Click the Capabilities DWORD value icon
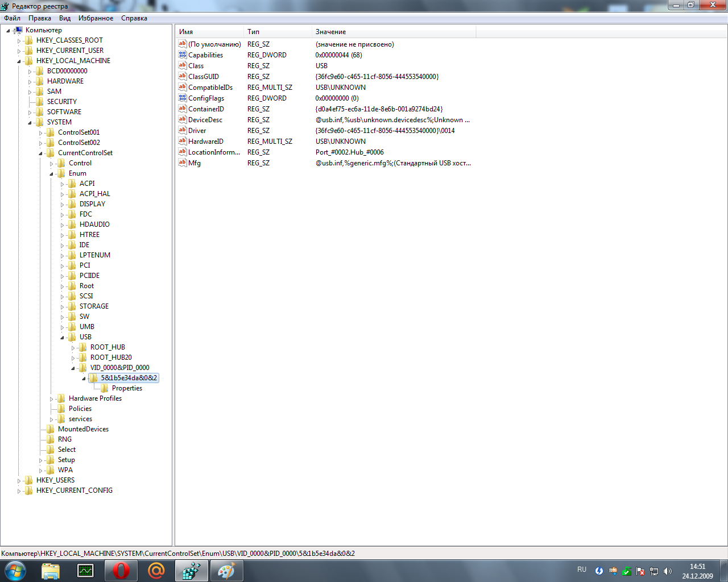728x582 pixels. coord(183,55)
